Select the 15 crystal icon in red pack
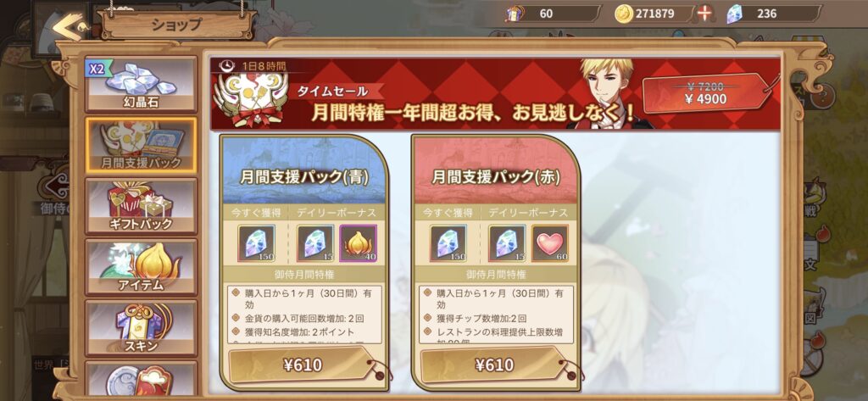This screenshot has width=868, height=401. click(507, 243)
